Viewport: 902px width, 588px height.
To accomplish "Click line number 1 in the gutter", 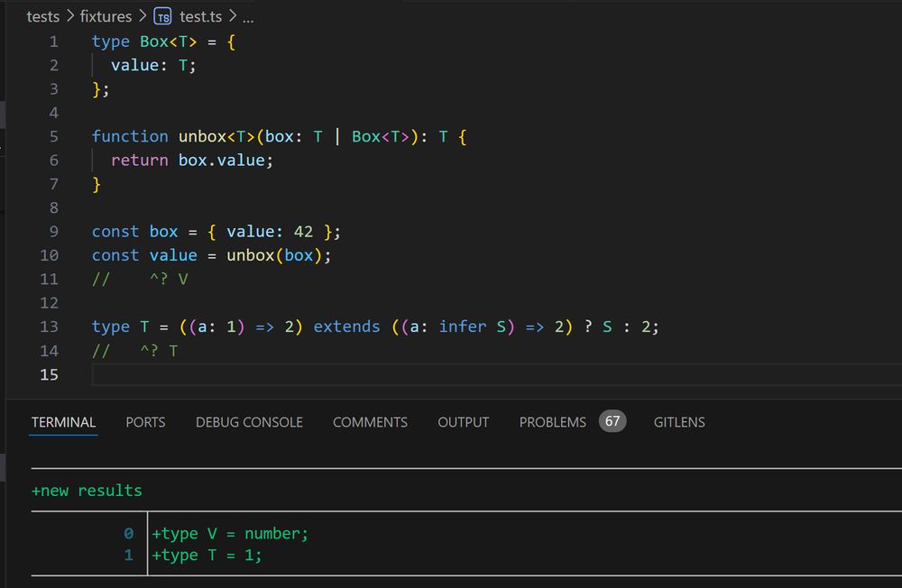I will (53, 41).
